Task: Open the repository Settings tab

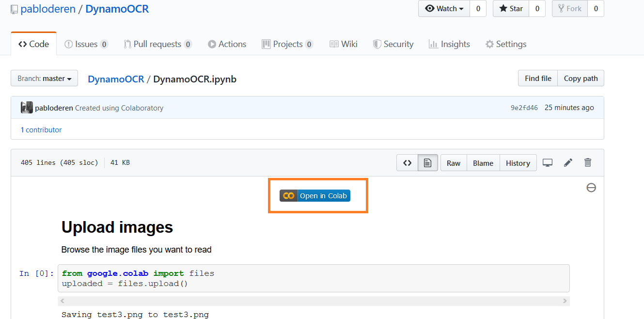Action: tap(506, 44)
